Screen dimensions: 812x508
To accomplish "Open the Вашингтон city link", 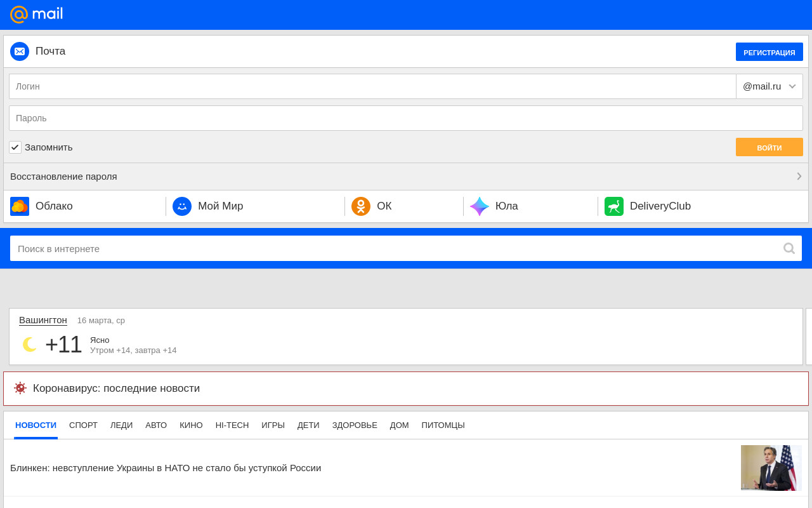I will pos(43,320).
